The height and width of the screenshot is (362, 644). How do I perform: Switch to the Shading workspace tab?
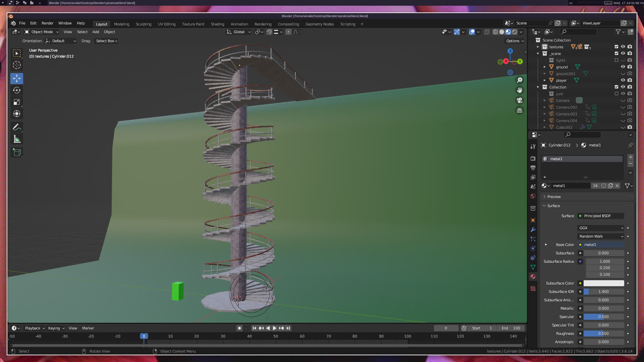[x=217, y=24]
